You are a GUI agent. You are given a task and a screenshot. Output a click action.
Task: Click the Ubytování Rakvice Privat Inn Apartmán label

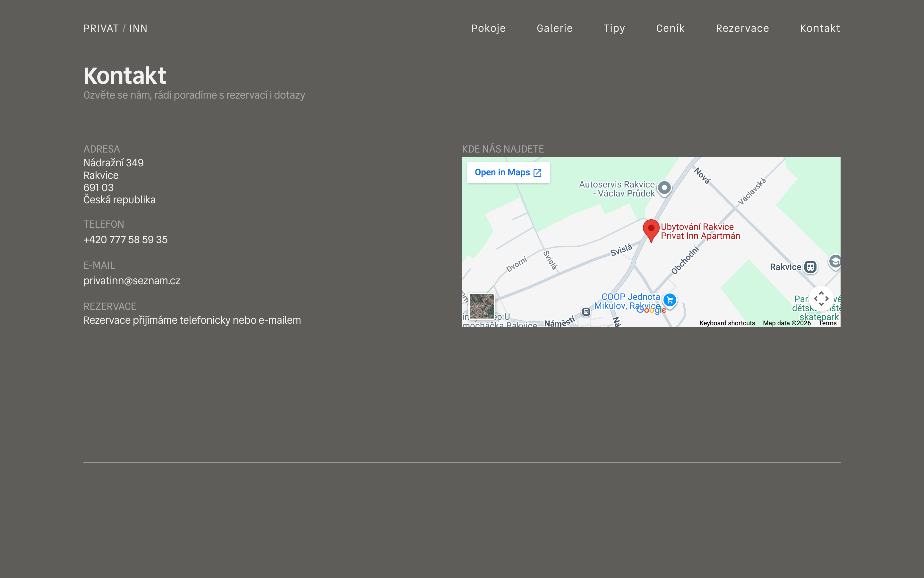pos(700,231)
